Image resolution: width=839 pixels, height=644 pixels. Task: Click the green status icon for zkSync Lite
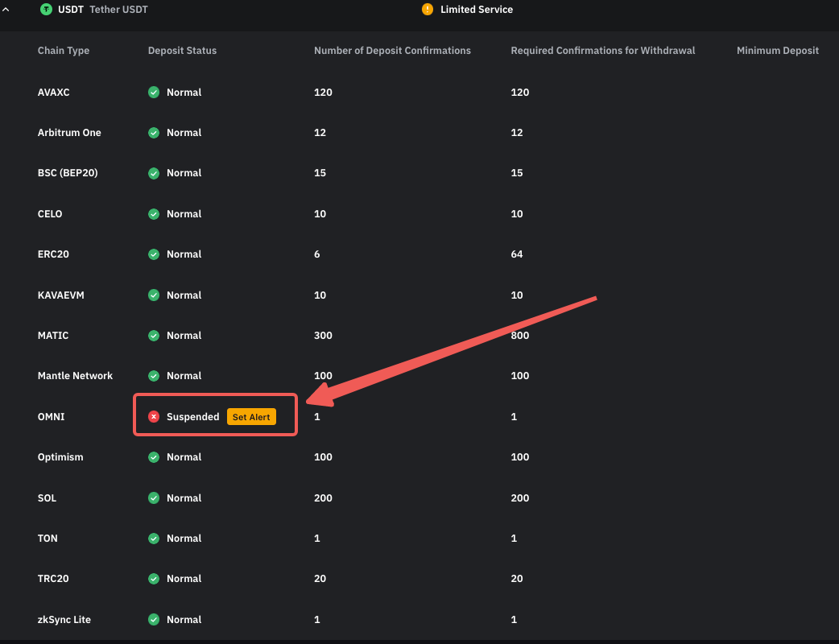[154, 620]
